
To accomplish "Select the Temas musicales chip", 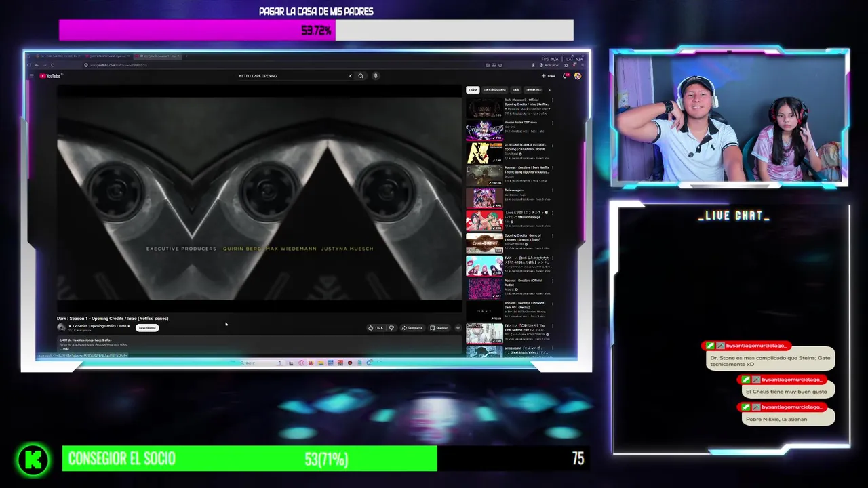I will pyautogui.click(x=534, y=89).
